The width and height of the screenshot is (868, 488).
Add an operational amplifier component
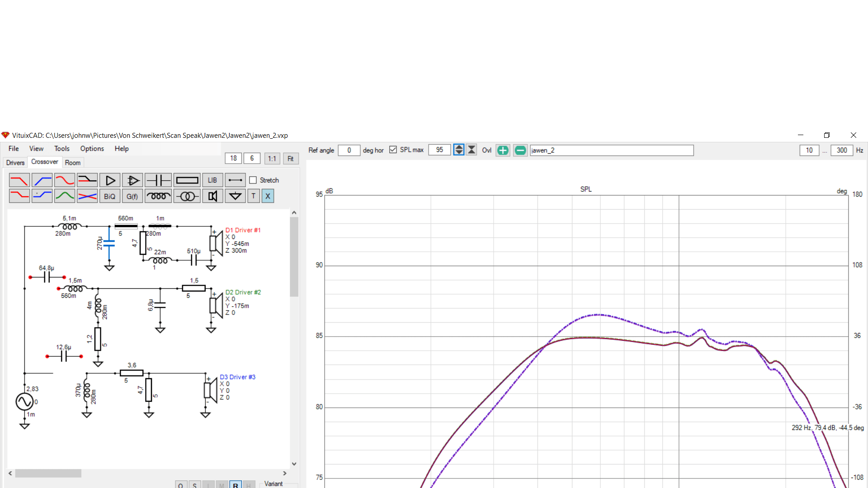[x=132, y=180]
